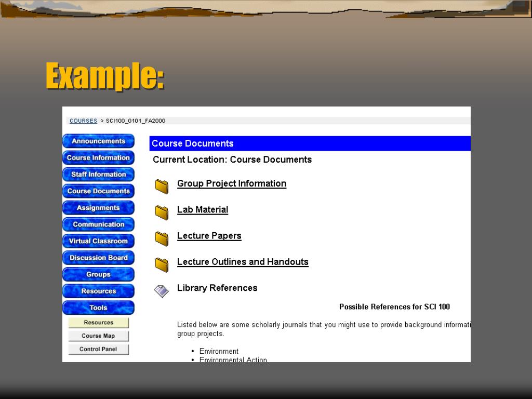Open the Group Project Information folder icon
The image size is (532, 399).
[162, 187]
